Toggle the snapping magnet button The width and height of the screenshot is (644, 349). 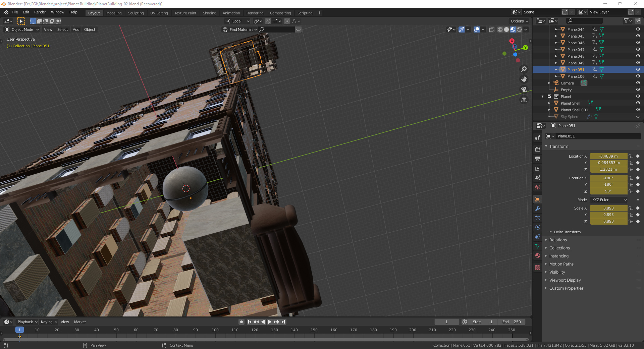coord(268,21)
